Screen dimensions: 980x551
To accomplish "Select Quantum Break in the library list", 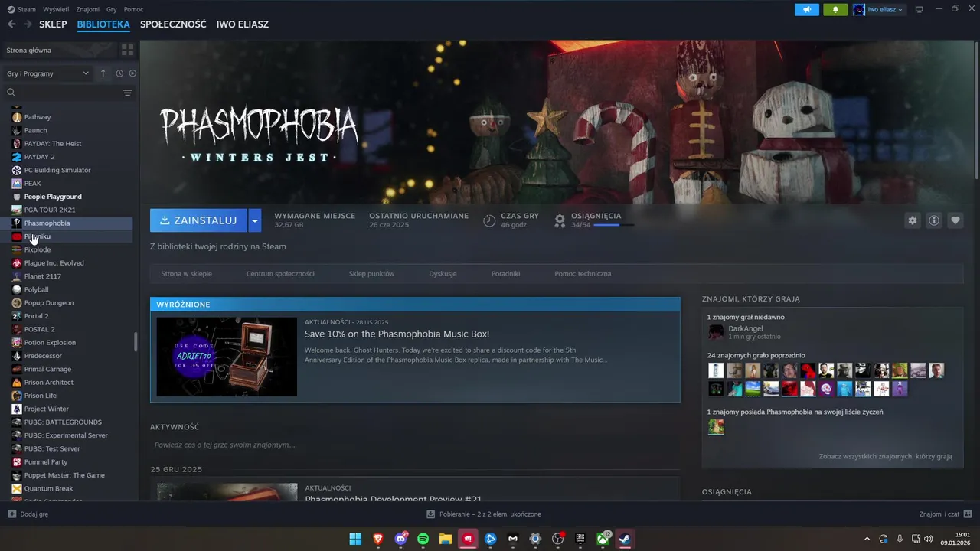I will point(48,489).
